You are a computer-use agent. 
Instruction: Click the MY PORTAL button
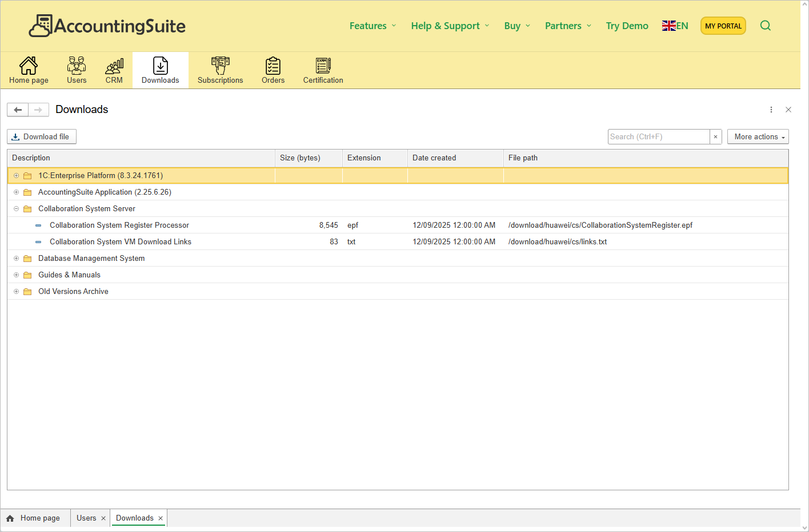click(723, 26)
